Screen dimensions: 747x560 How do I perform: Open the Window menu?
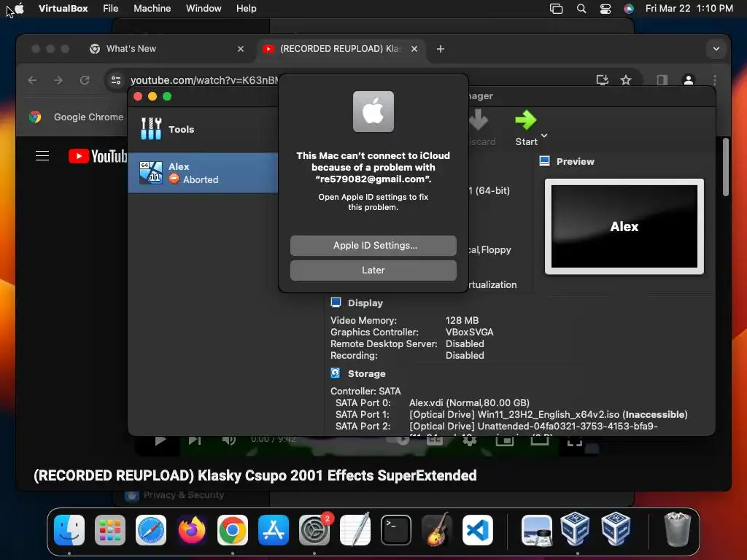coord(204,8)
